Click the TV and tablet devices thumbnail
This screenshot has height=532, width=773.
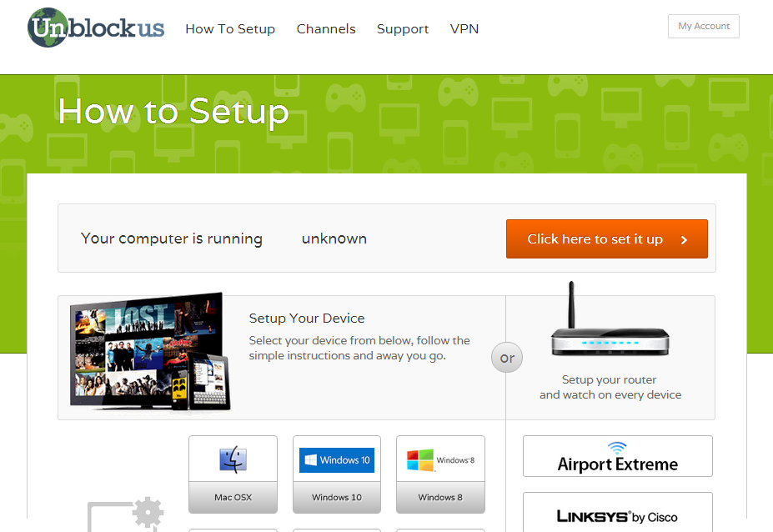coord(150,352)
